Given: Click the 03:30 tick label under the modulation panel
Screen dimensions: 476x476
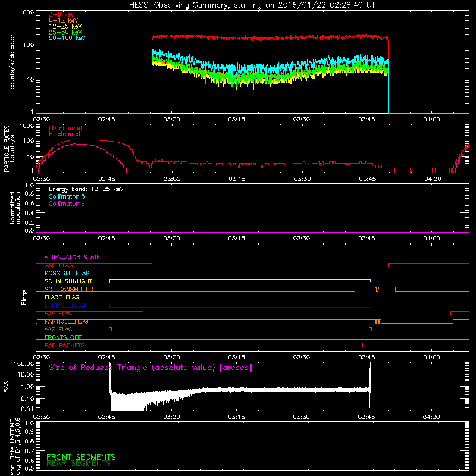Looking at the screenshot, I should [302, 239].
